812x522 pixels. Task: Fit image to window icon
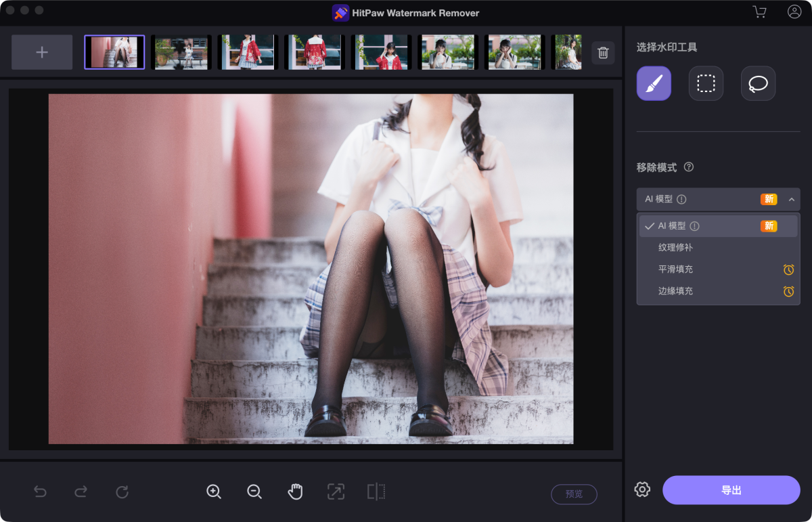[x=336, y=492]
